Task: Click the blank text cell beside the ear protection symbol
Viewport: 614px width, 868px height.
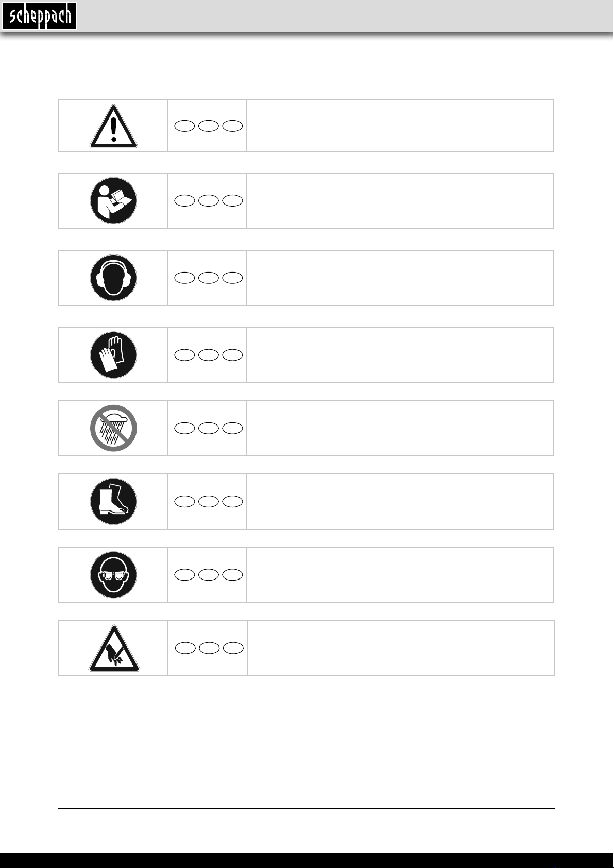Action: (400, 278)
